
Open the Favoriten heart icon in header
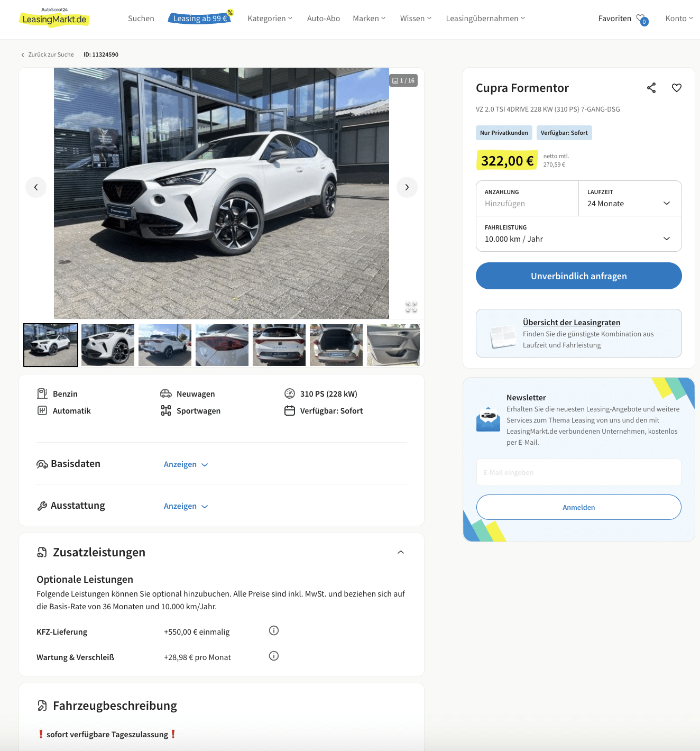click(642, 20)
